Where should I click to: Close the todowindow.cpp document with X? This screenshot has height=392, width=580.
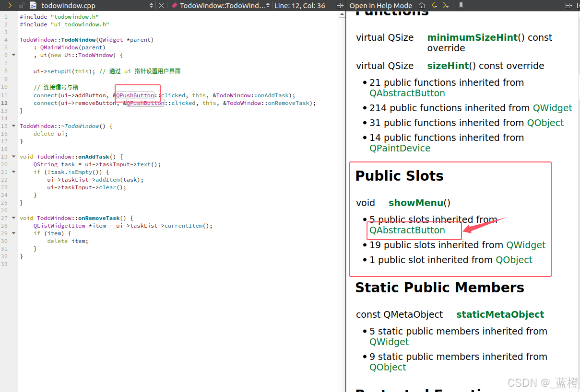click(x=162, y=5)
